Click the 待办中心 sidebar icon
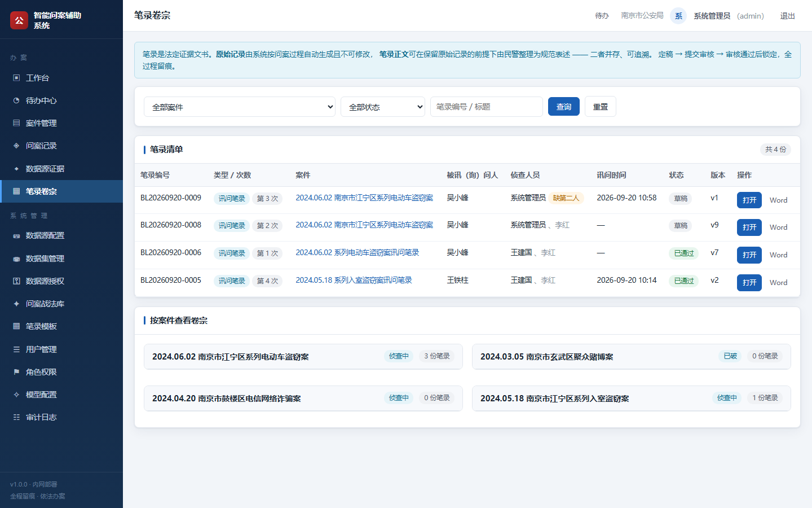 point(16,100)
